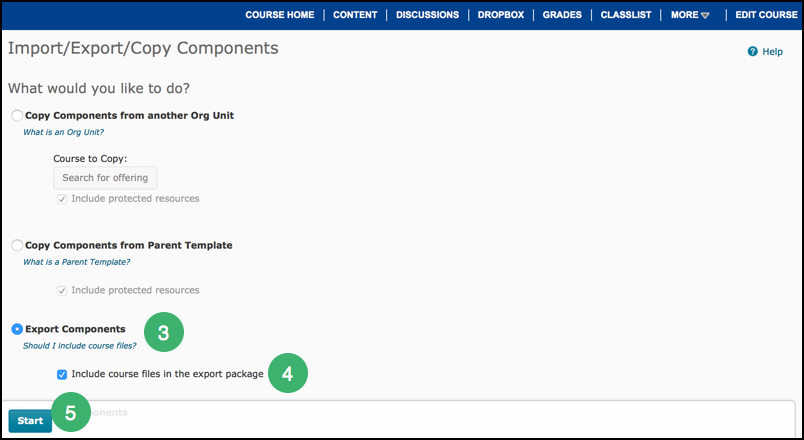This screenshot has width=804, height=440.
Task: Open the MORE dropdown arrow
Action: [705, 15]
